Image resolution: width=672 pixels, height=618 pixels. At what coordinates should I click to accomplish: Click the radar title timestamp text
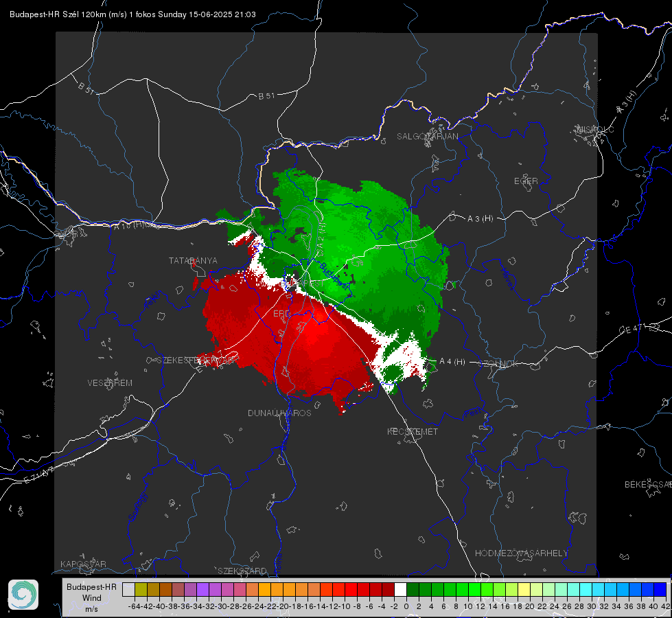point(133,14)
